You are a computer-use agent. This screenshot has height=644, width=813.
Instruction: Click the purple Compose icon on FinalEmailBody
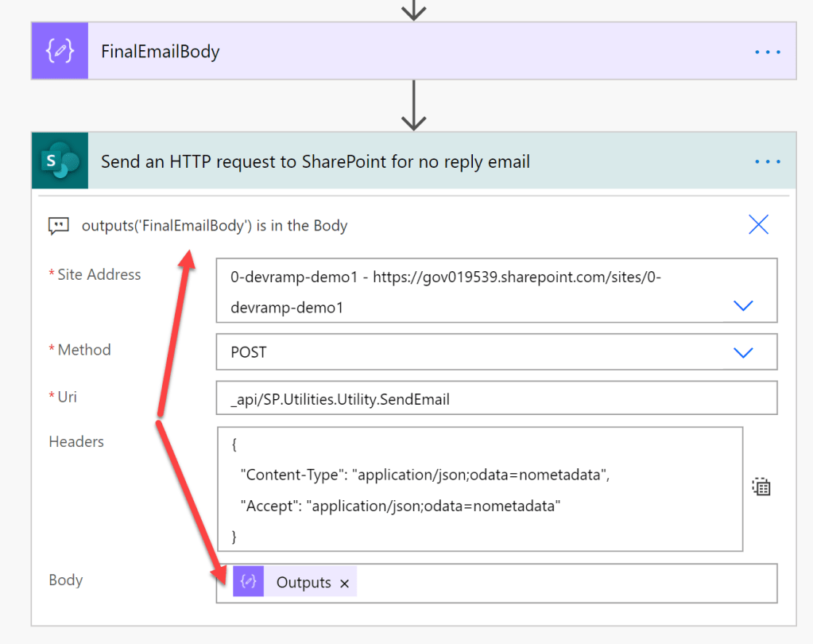coord(60,52)
